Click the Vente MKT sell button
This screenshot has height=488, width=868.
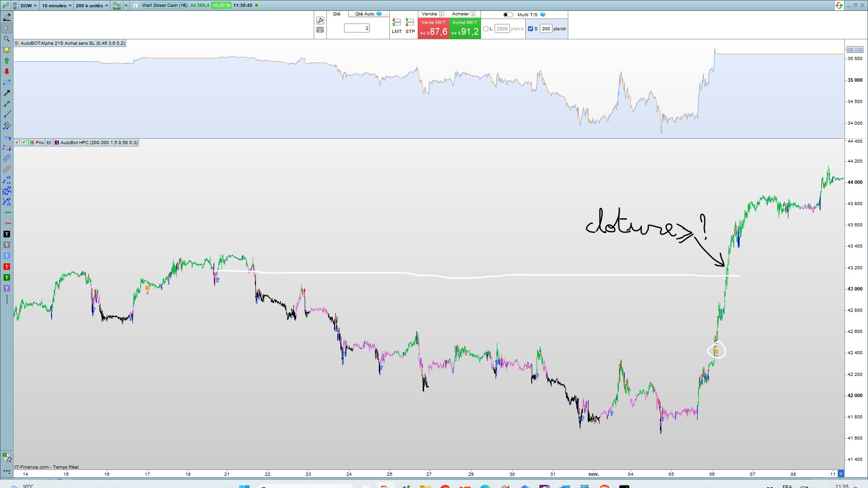coord(433,28)
